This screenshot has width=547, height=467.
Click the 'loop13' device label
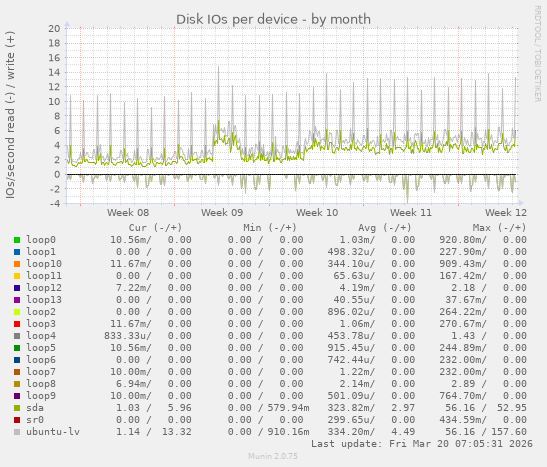[44, 300]
